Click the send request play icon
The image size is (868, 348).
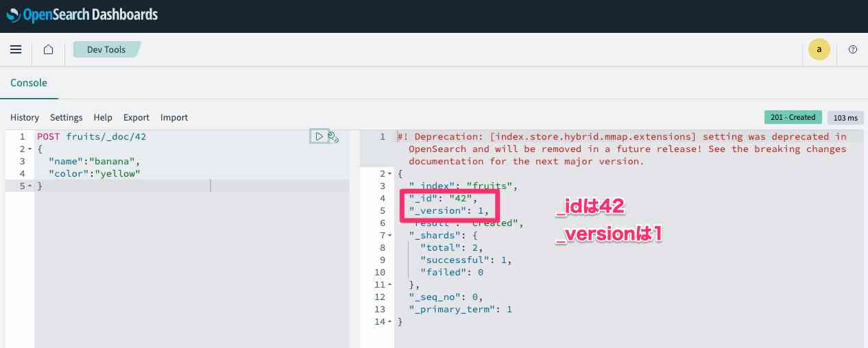coord(319,136)
